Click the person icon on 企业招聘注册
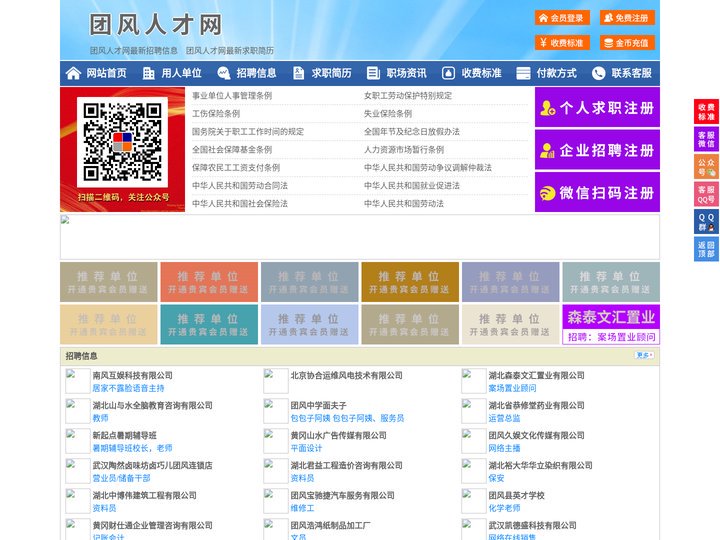 (547, 150)
